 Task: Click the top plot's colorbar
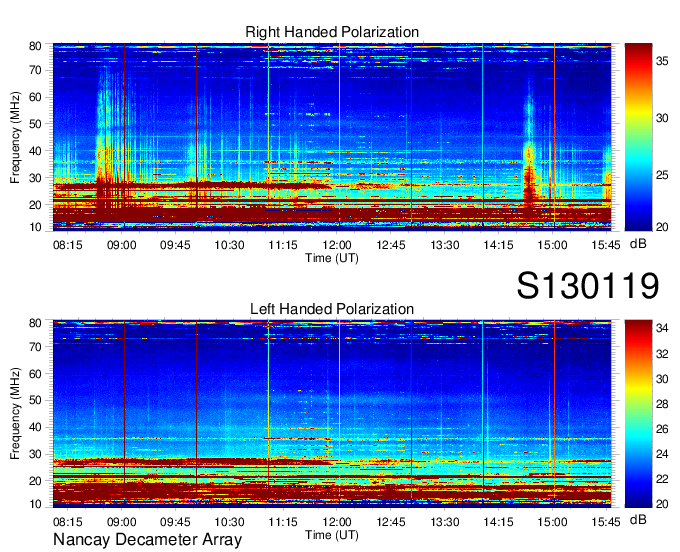(x=638, y=137)
